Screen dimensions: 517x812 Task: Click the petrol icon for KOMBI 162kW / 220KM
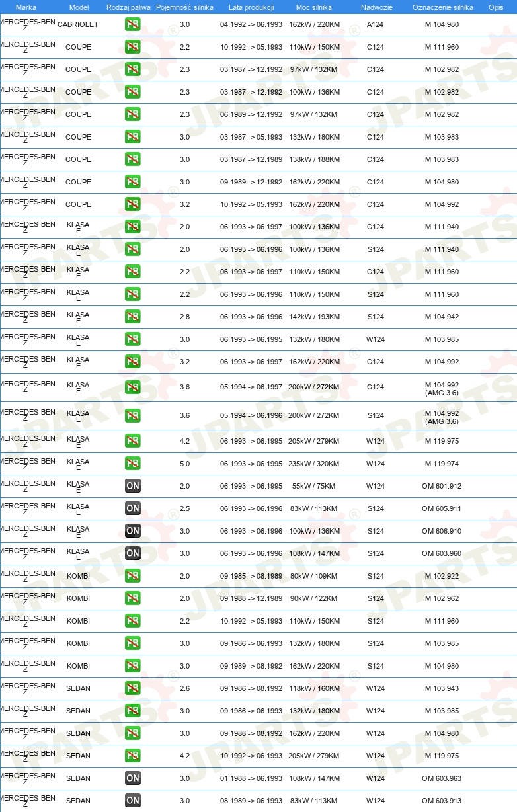click(x=133, y=666)
